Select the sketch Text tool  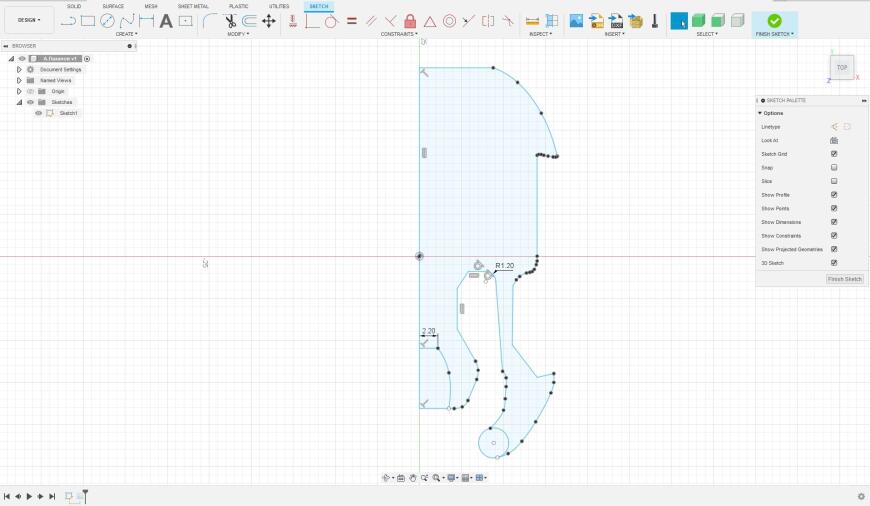tap(166, 21)
